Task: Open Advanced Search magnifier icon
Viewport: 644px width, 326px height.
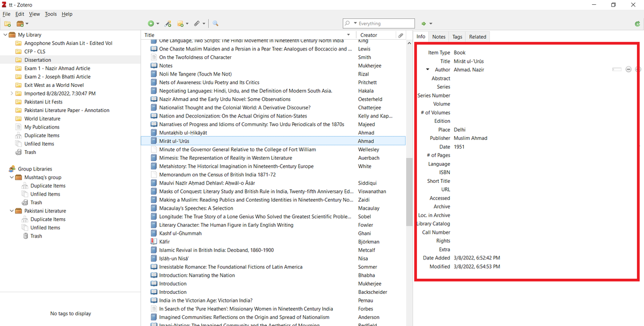Action: click(215, 24)
